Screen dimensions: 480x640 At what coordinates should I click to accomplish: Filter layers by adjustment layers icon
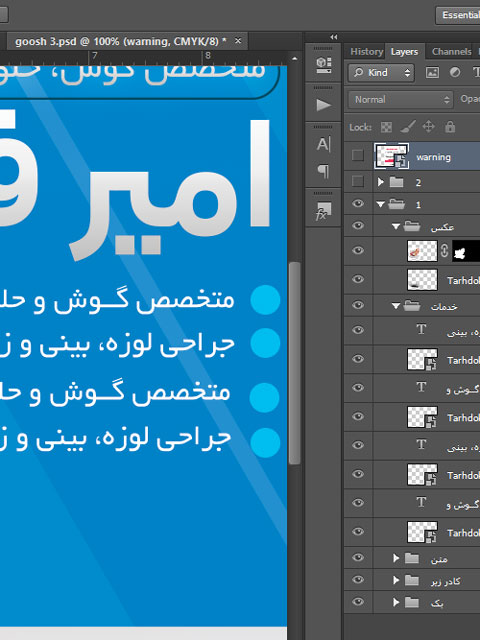[x=454, y=72]
